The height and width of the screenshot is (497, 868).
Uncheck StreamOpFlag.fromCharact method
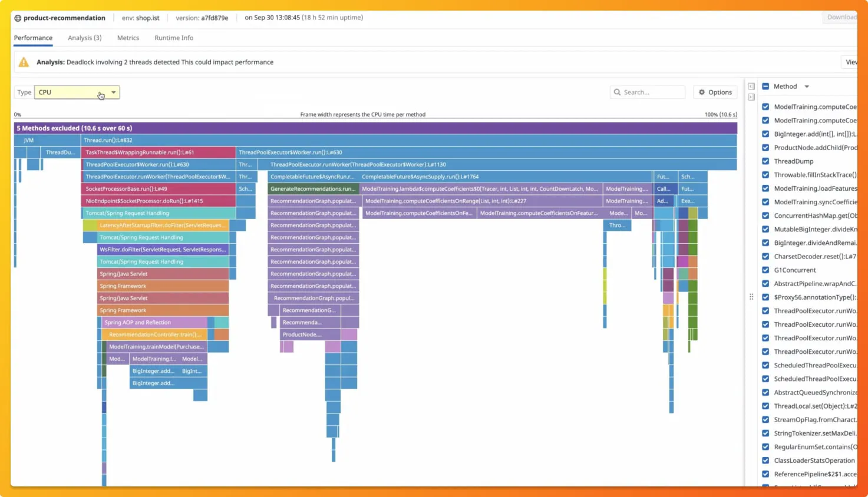coord(765,419)
